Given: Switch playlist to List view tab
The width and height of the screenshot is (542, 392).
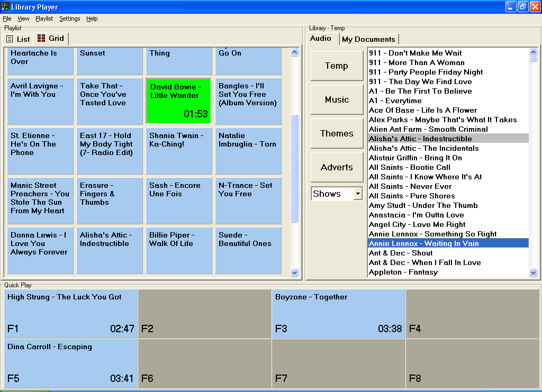Looking at the screenshot, I should coord(19,39).
